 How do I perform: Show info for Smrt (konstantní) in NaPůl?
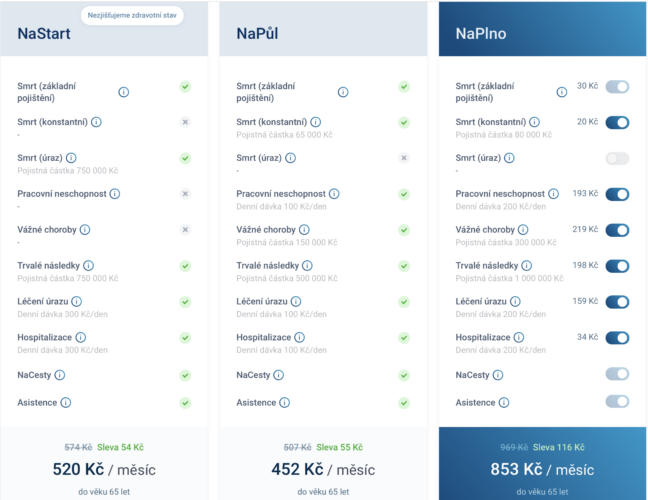click(316, 122)
